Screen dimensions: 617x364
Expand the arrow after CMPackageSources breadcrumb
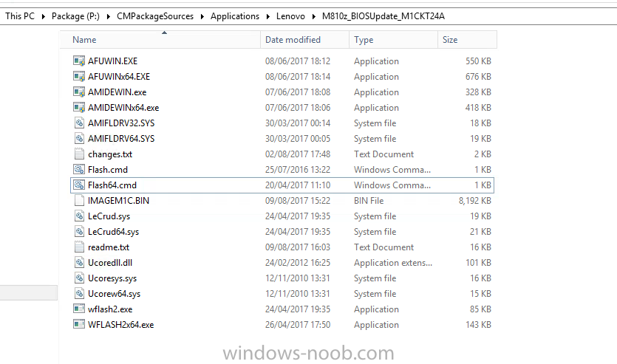click(x=202, y=16)
